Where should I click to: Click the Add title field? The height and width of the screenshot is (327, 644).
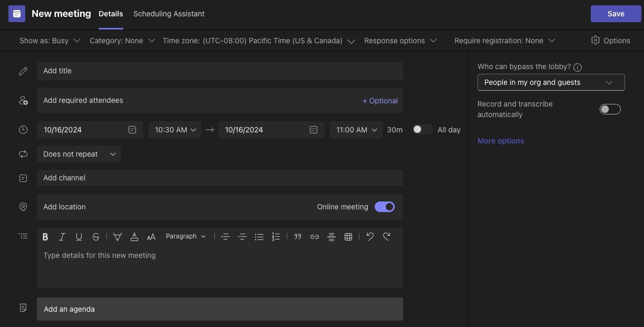coord(219,71)
